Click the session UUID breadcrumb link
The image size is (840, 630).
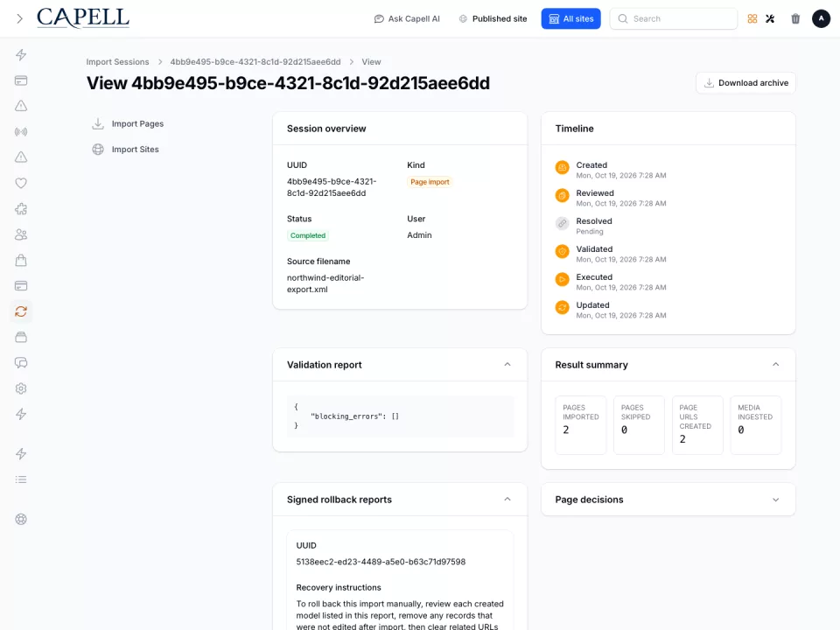[x=255, y=61]
